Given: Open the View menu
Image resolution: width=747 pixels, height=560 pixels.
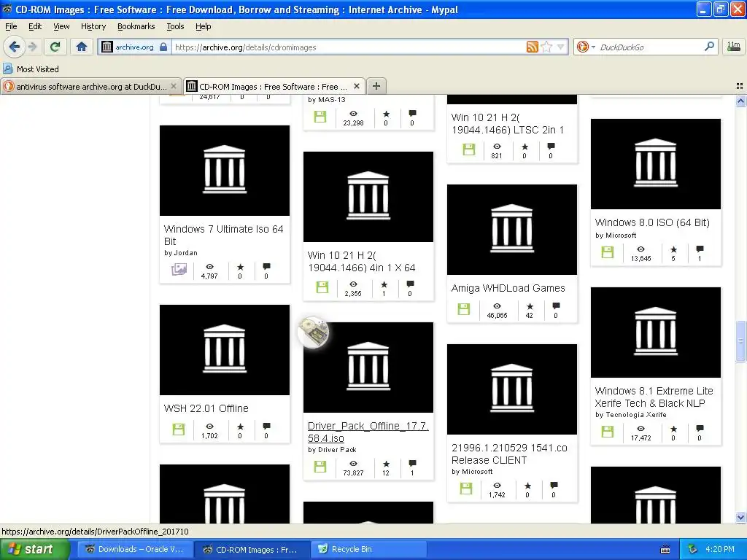Looking at the screenshot, I should pyautogui.click(x=61, y=26).
